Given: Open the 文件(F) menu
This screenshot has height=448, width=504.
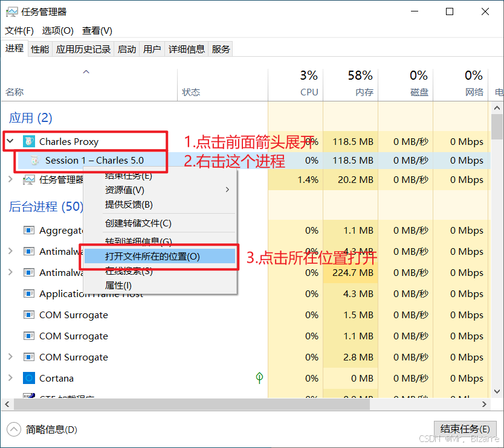Looking at the screenshot, I should (x=19, y=31).
